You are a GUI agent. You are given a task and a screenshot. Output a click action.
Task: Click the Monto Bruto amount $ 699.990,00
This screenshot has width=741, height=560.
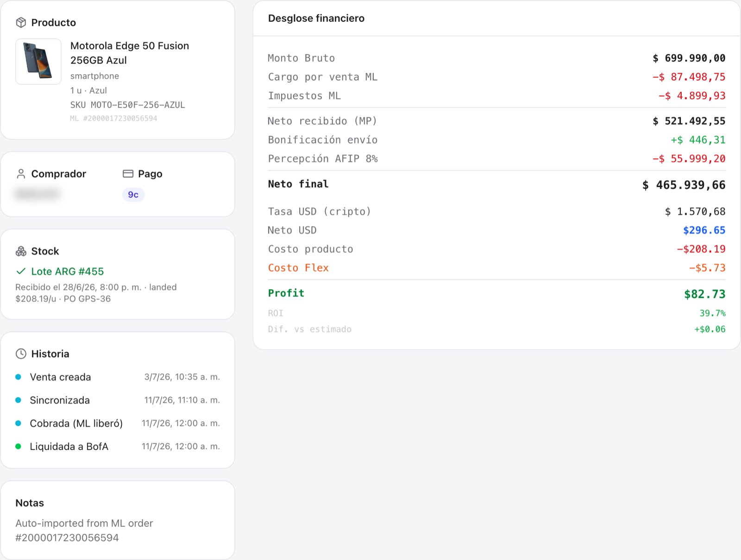tap(689, 58)
